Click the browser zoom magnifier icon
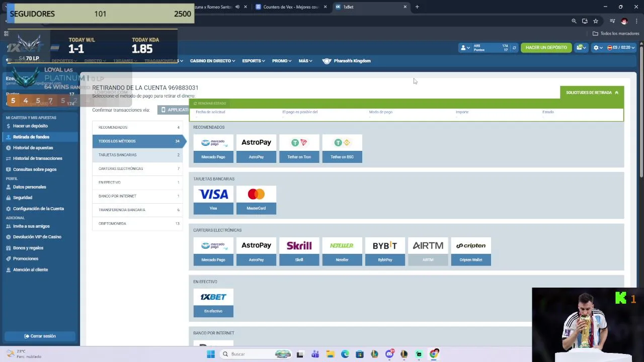The image size is (644, 362). (574, 21)
